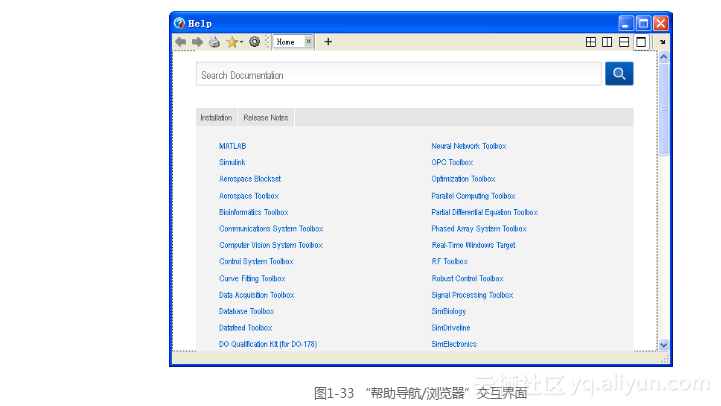The image size is (721, 406).
Task: Open the dock/actions arrow at toolbar end
Action: pyautogui.click(x=663, y=42)
